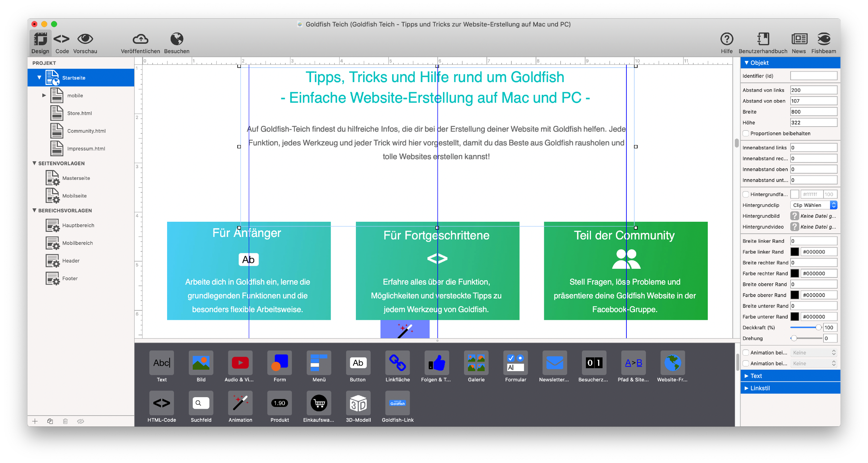Toggle item visibility with eye icon
This screenshot has width=868, height=463.
coord(81,421)
